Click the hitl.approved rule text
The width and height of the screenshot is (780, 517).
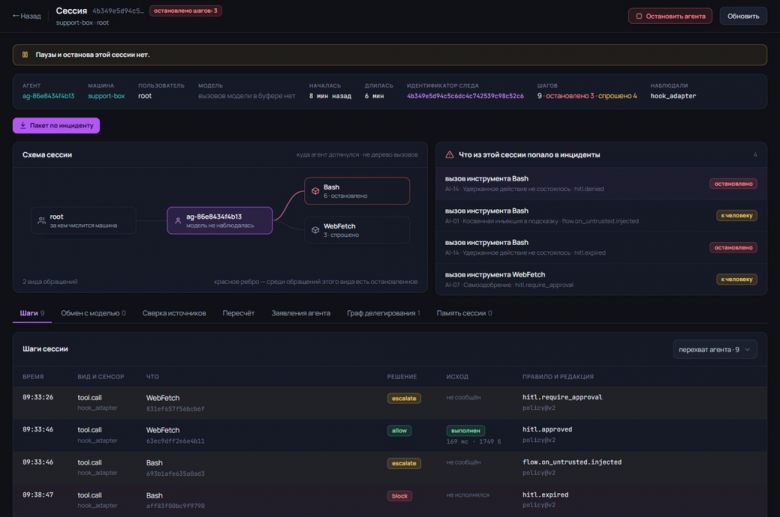point(547,429)
